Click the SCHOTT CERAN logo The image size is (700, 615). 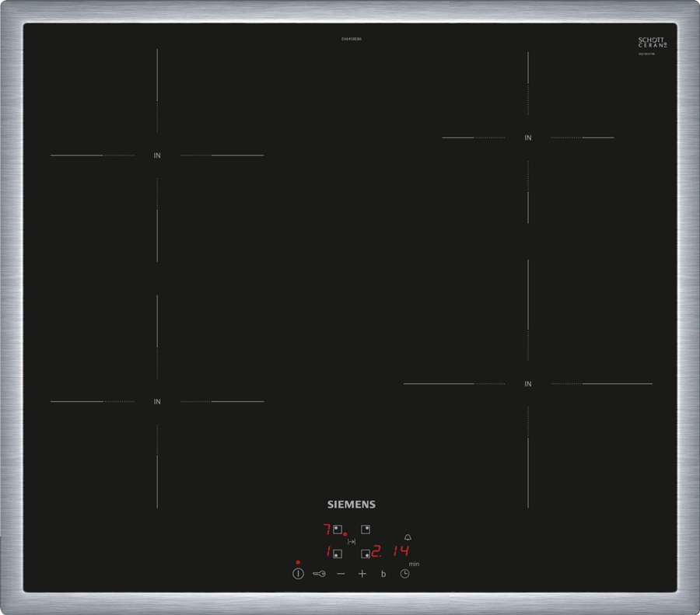[652, 43]
